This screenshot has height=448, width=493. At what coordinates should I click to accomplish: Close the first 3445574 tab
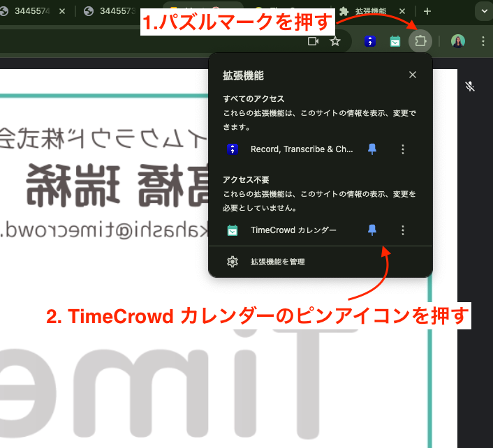[x=62, y=11]
